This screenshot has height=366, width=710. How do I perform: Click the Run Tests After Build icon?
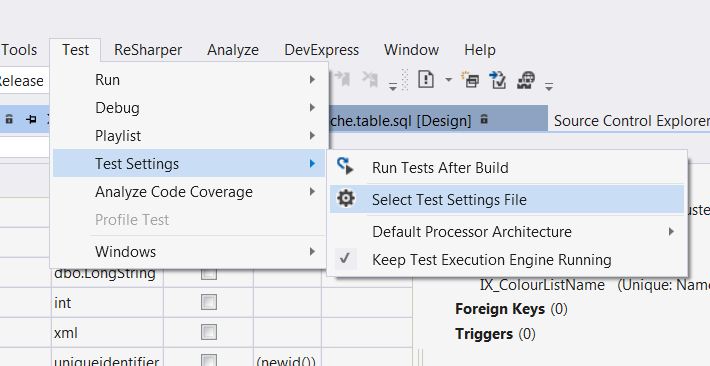point(345,166)
